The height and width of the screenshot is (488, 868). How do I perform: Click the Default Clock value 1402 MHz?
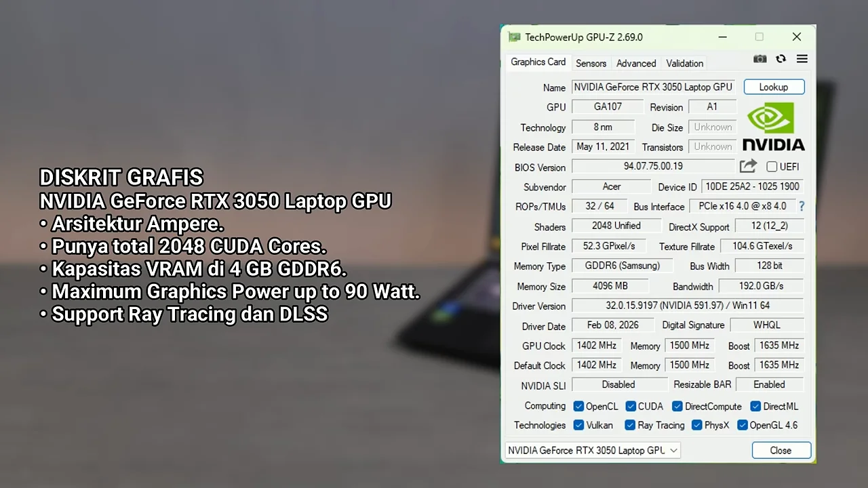[x=597, y=365]
